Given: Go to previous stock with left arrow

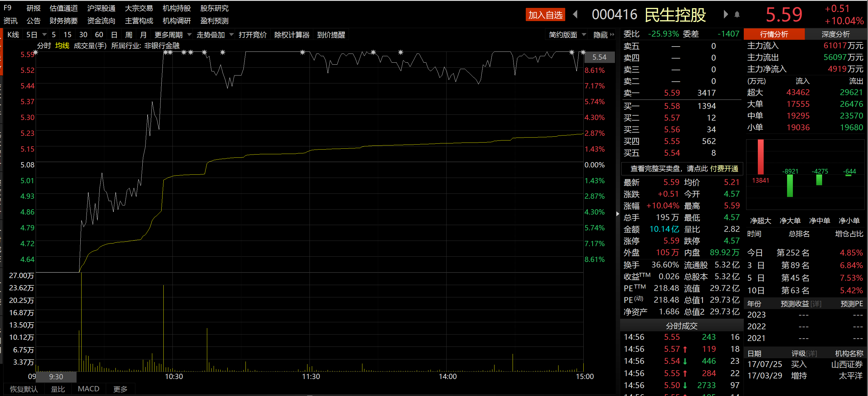Looking at the screenshot, I should (x=575, y=15).
